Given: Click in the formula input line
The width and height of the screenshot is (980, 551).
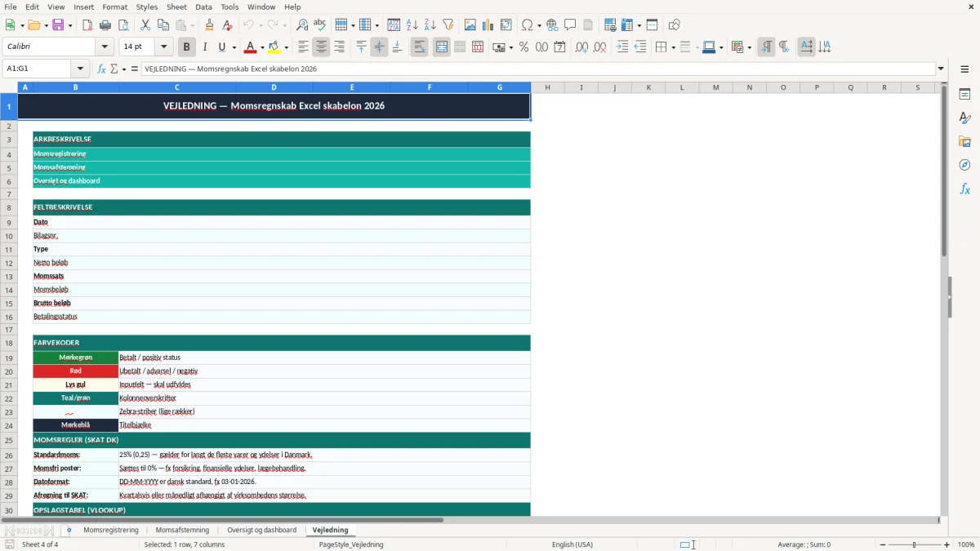Looking at the screenshot, I should 537,69.
